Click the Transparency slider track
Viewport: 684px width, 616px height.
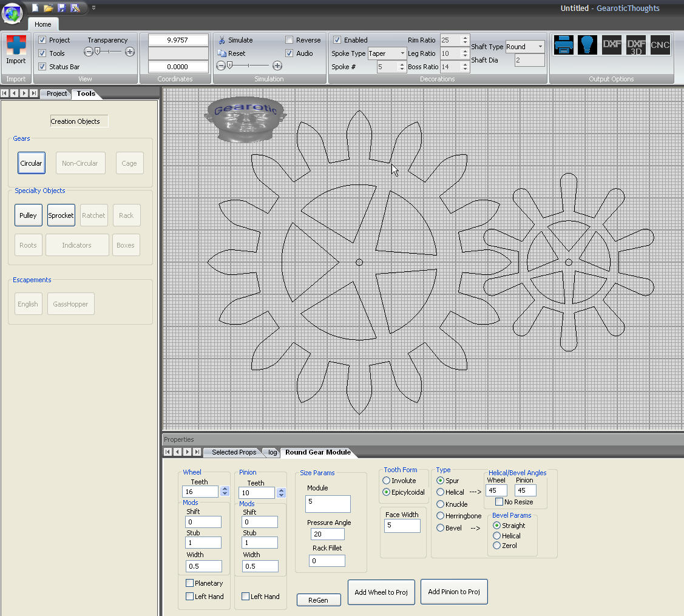tap(109, 52)
